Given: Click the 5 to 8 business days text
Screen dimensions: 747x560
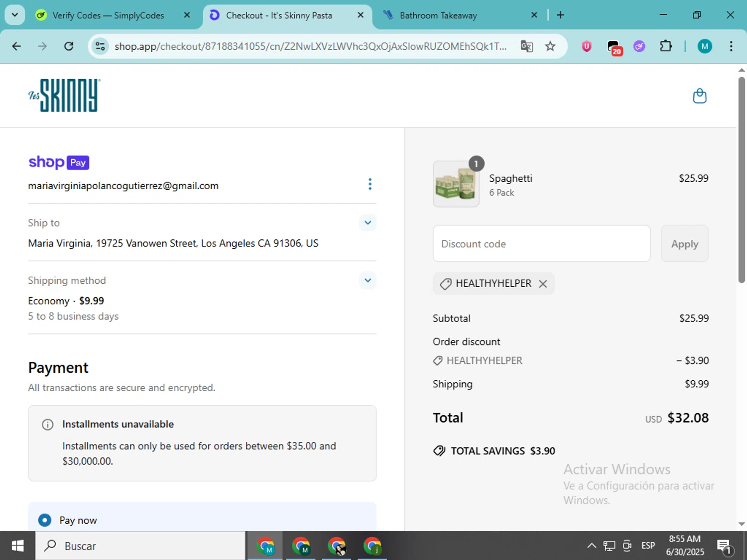Looking at the screenshot, I should pyautogui.click(x=73, y=317).
